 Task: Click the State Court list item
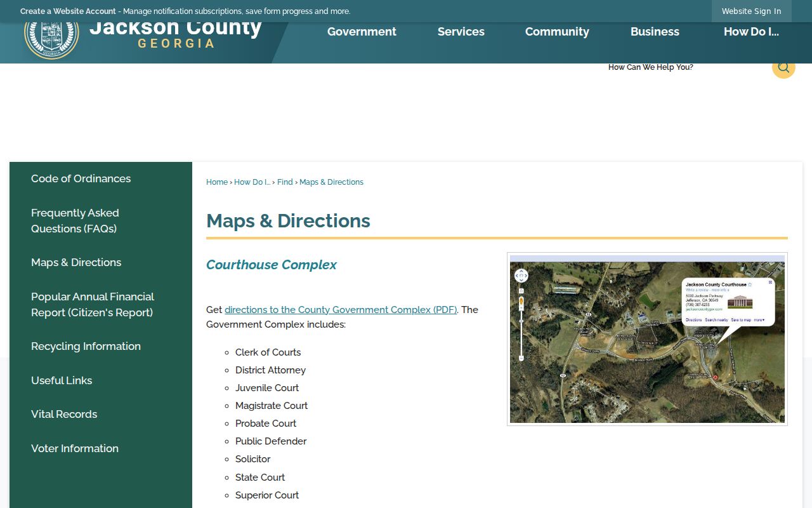point(260,478)
